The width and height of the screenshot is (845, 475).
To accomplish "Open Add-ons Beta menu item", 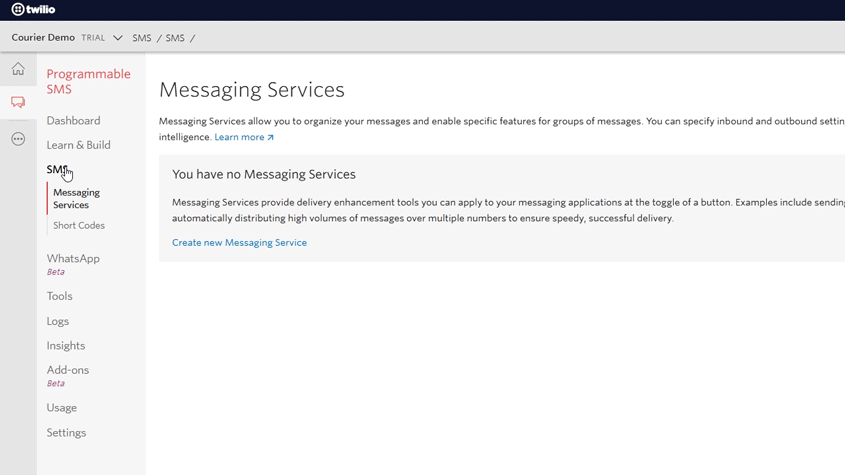I will 68,376.
